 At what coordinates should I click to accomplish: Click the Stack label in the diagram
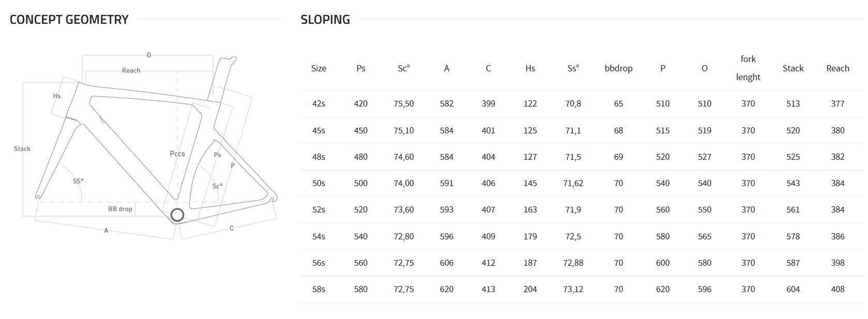click(x=22, y=149)
